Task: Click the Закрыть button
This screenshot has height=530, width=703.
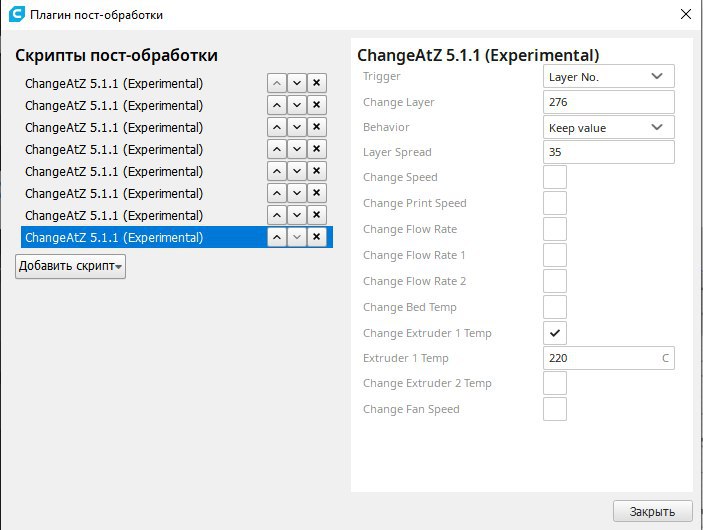Action: (652, 511)
